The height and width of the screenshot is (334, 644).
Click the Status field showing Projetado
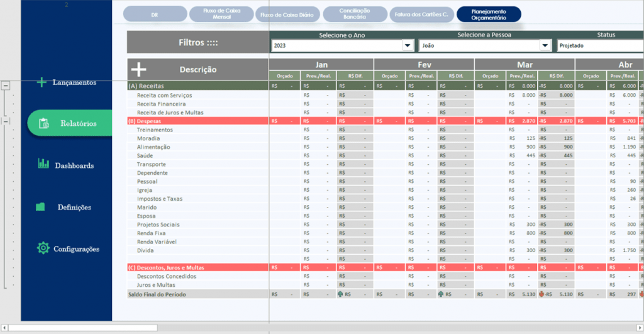pos(601,45)
